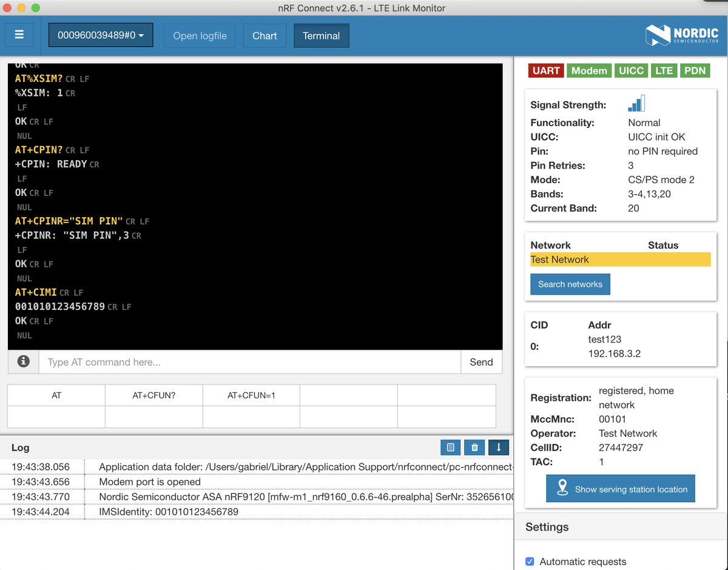Send the typed AT command

click(481, 362)
